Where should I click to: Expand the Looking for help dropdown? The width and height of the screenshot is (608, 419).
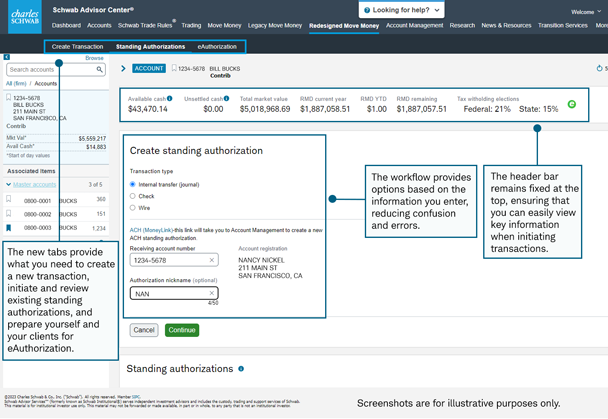tap(437, 10)
